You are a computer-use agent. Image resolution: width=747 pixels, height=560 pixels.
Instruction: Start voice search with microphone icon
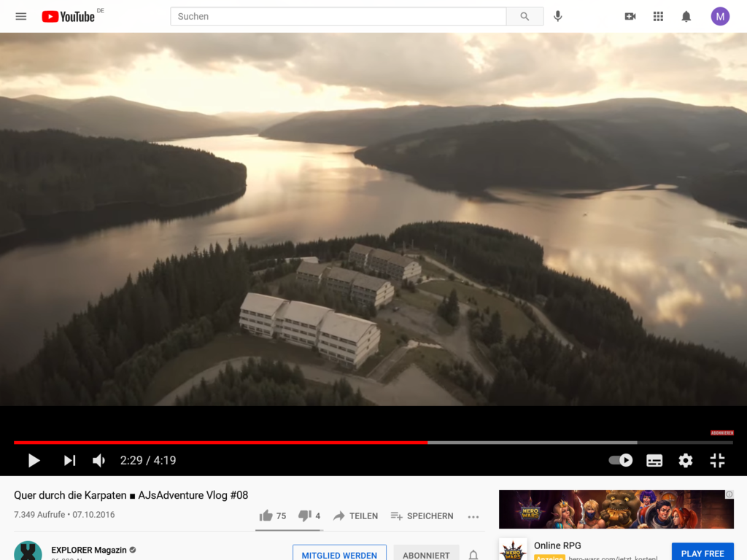tap(558, 17)
